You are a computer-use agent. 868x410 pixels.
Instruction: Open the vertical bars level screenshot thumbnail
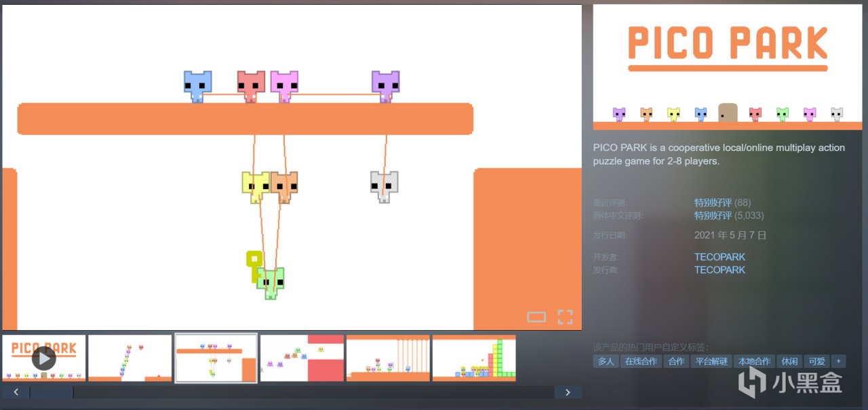388,358
